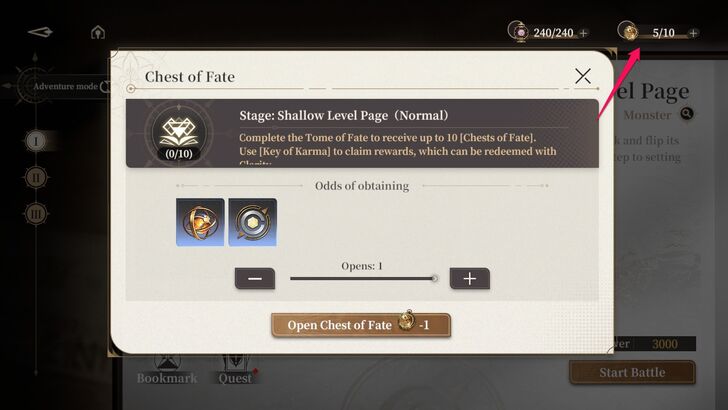Tap the Key of Karma currency icon

coord(630,33)
